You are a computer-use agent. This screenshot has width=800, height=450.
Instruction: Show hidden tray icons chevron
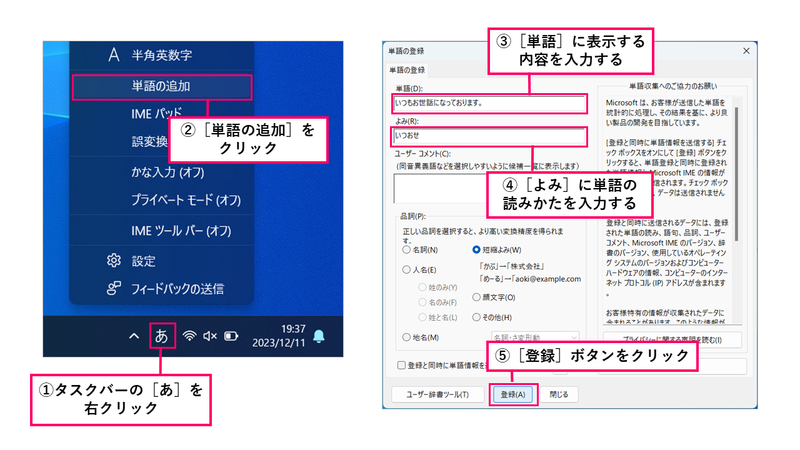click(134, 336)
